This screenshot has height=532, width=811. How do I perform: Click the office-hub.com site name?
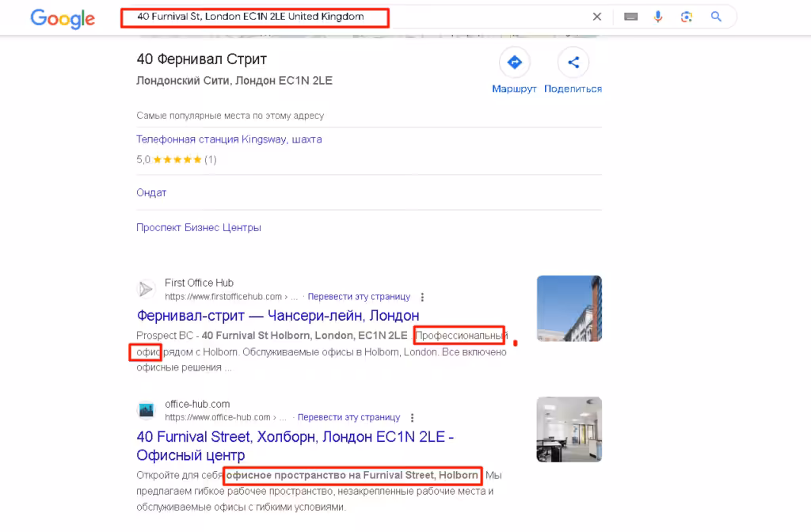click(x=197, y=404)
